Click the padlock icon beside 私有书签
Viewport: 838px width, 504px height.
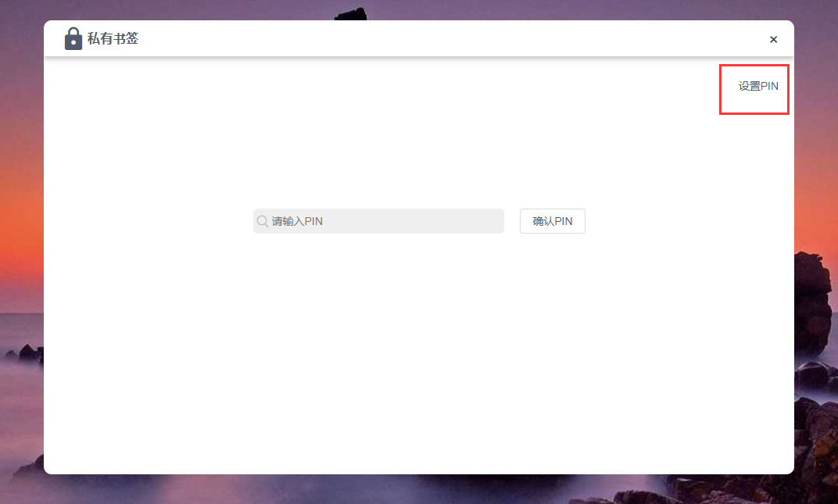point(73,38)
